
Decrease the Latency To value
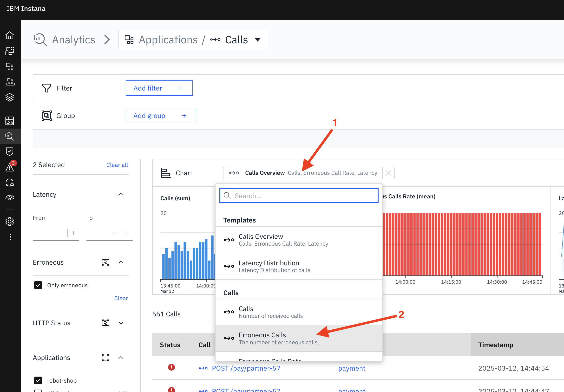[x=115, y=233]
